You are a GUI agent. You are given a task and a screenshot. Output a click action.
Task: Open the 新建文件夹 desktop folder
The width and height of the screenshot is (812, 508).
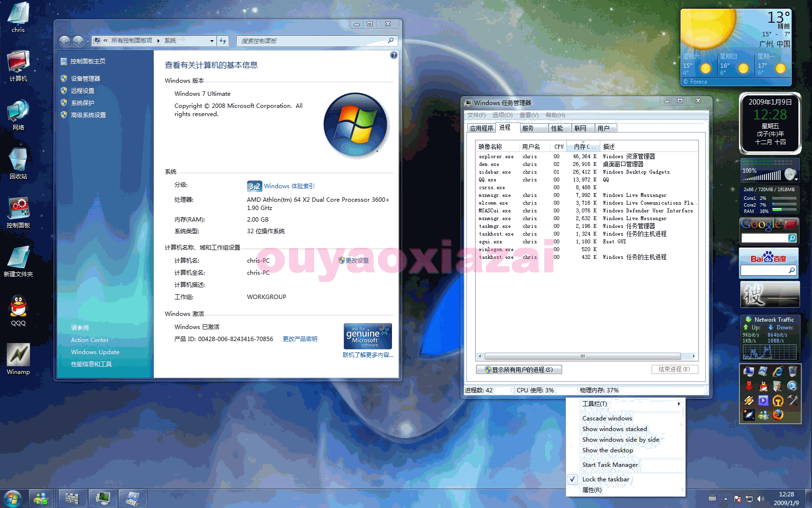click(x=18, y=262)
